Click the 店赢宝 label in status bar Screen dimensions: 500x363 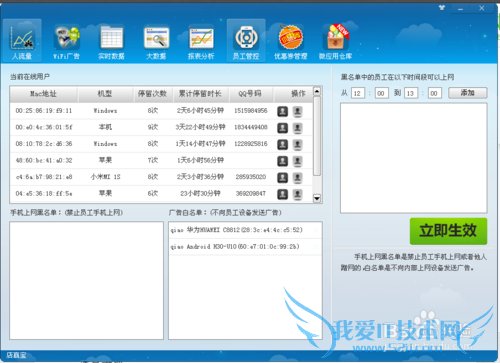[16, 355]
